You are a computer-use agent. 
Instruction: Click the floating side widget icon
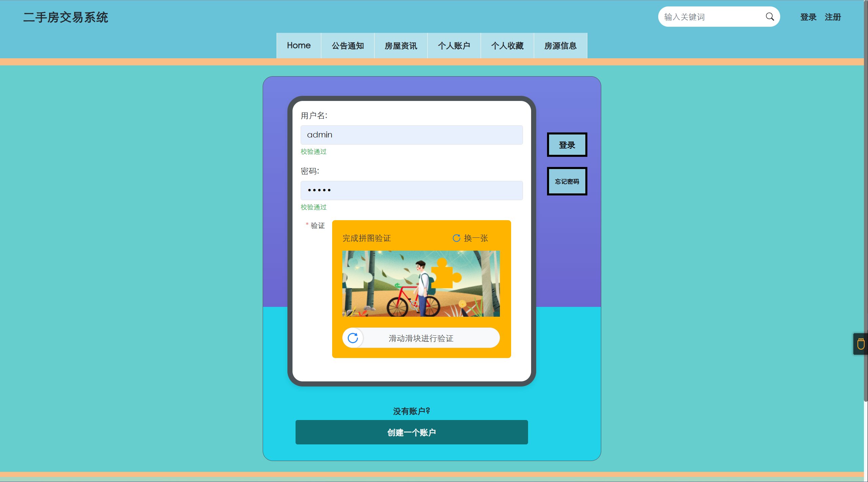point(861,344)
